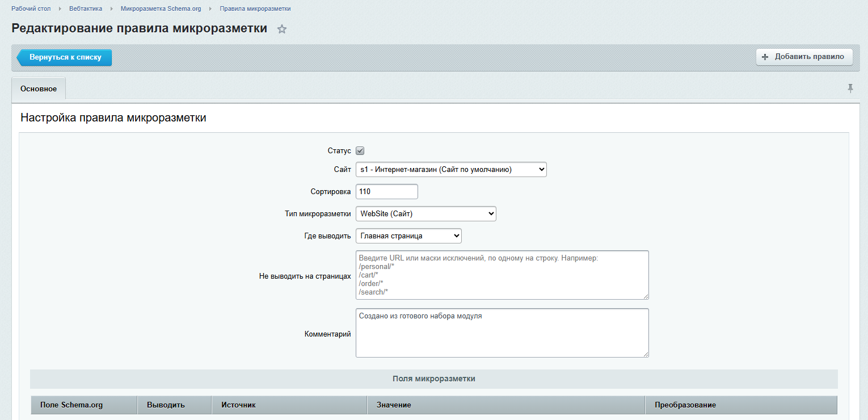Focus the Сортировка input field
This screenshot has width=868, height=420.
tap(387, 192)
